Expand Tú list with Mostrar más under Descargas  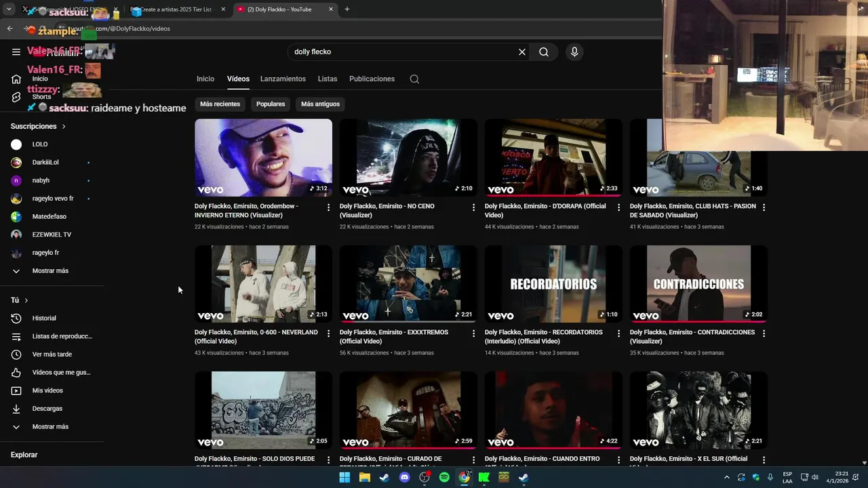point(52,426)
